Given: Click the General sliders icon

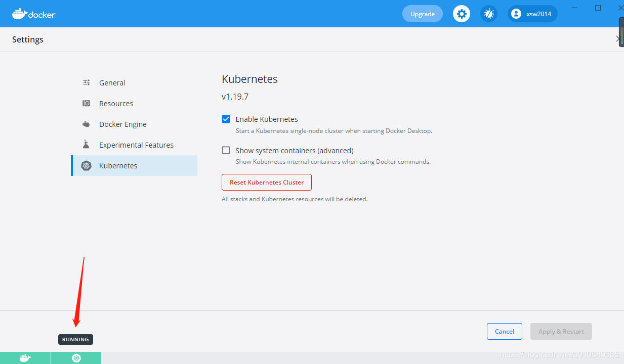Looking at the screenshot, I should pyautogui.click(x=87, y=82).
